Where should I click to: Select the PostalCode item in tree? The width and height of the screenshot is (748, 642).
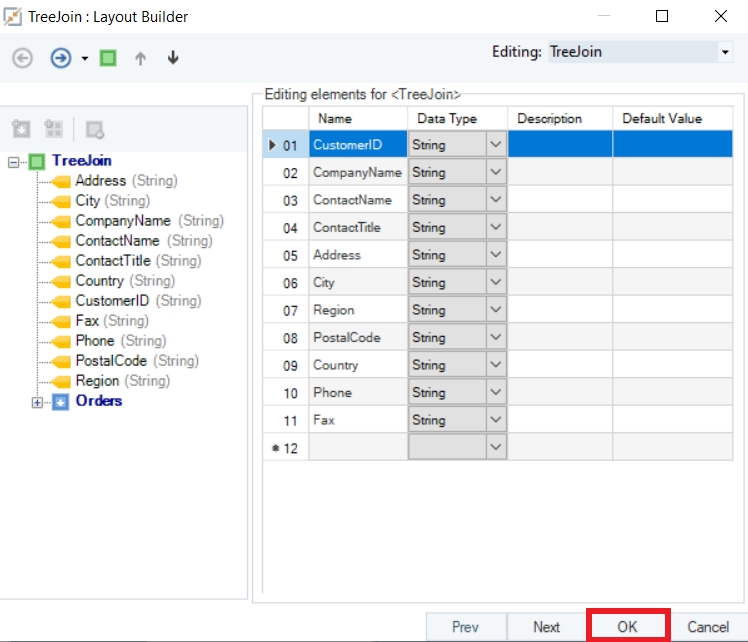pyautogui.click(x=111, y=361)
